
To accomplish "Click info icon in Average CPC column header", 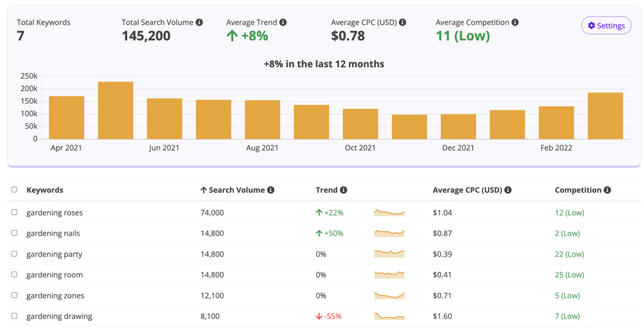I will 508,190.
